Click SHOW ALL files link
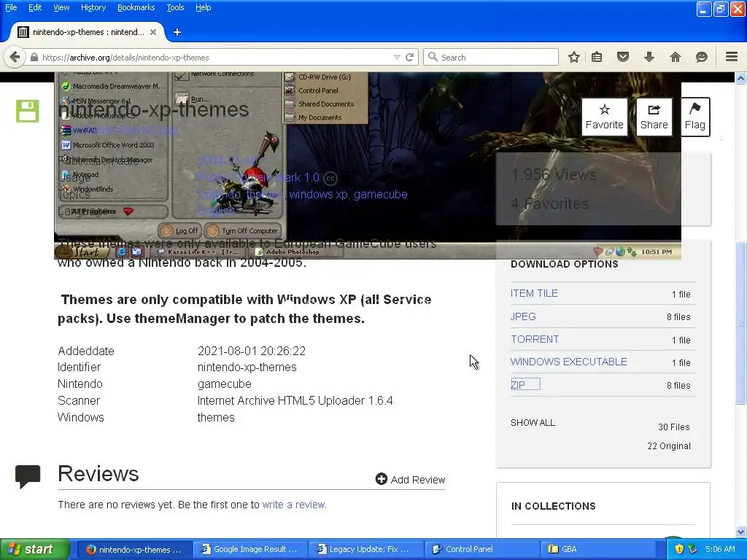The height and width of the screenshot is (560, 747). click(533, 423)
